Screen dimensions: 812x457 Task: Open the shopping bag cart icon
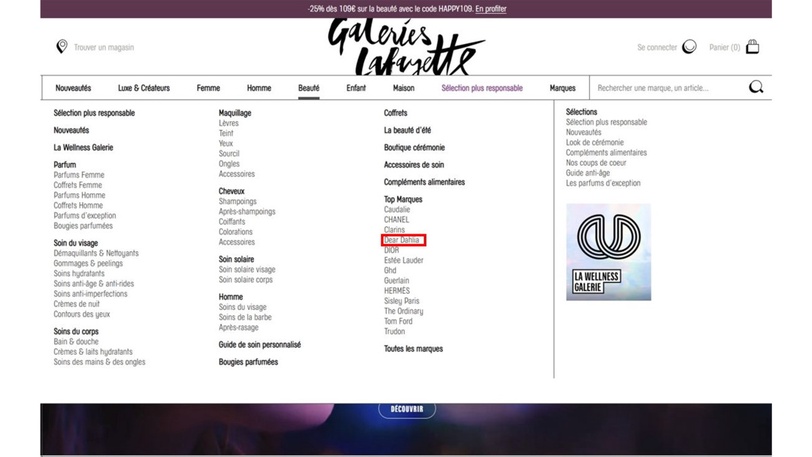tap(752, 47)
